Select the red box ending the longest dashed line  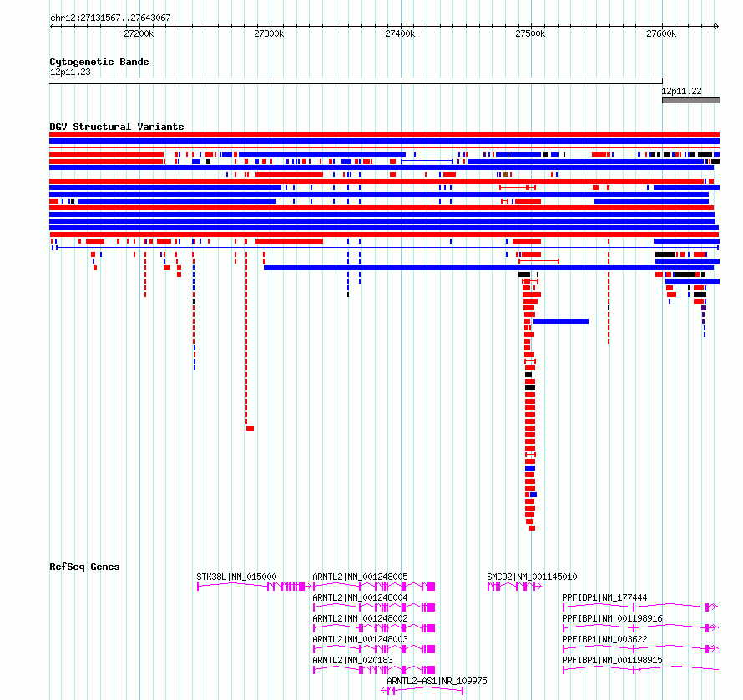pos(250,428)
